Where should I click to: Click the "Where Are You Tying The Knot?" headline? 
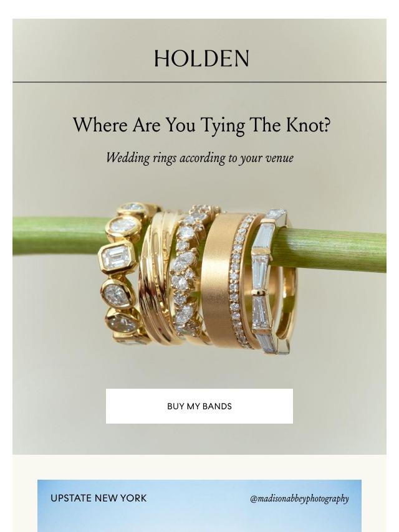(x=202, y=125)
